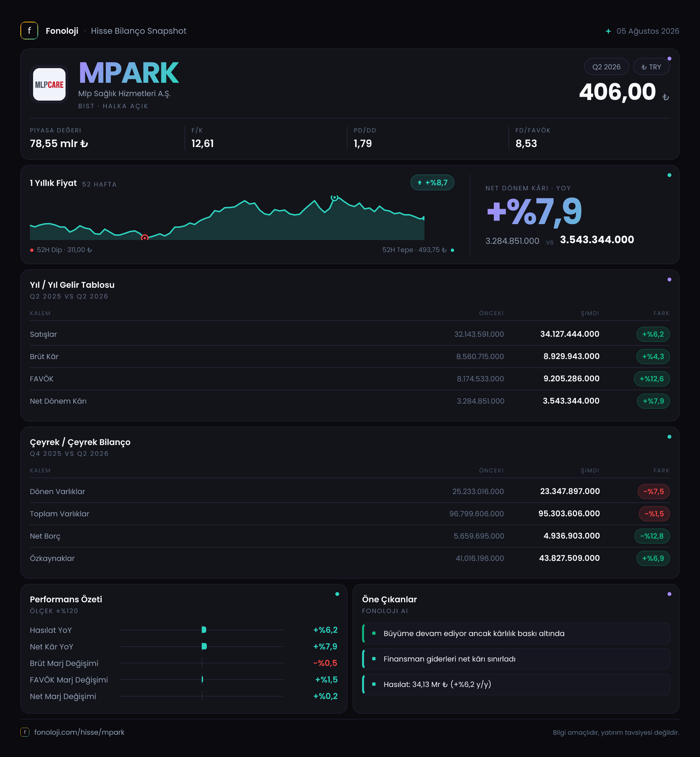Click the Satışlar current value 34.127.444.000
This screenshot has height=757, width=700.
pos(570,334)
